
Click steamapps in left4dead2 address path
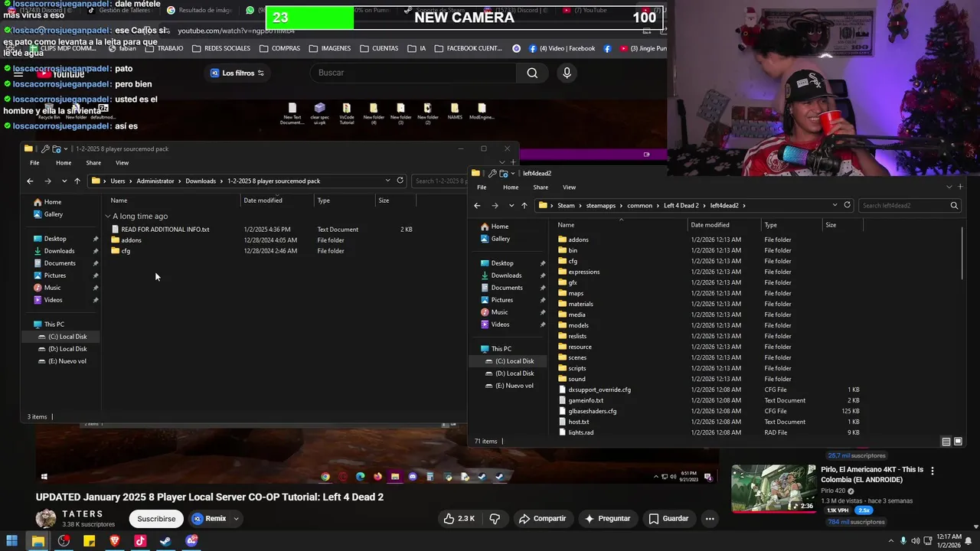tap(600, 206)
